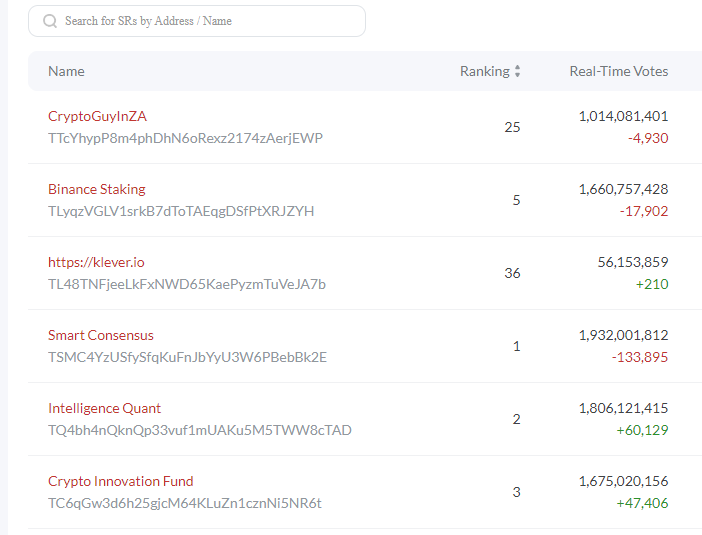This screenshot has height=535, width=702.
Task: Click vote count 1,675,020,156
Action: click(x=623, y=481)
